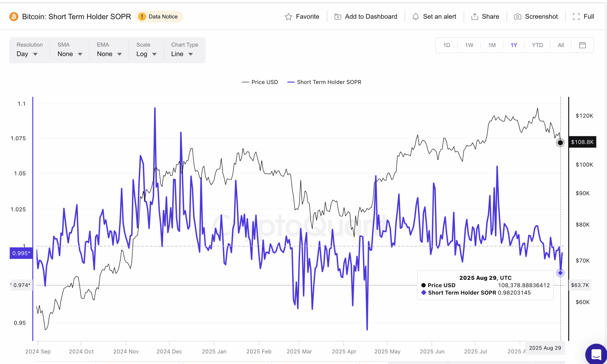
Task: Switch to the 1M time range
Action: pyautogui.click(x=492, y=45)
